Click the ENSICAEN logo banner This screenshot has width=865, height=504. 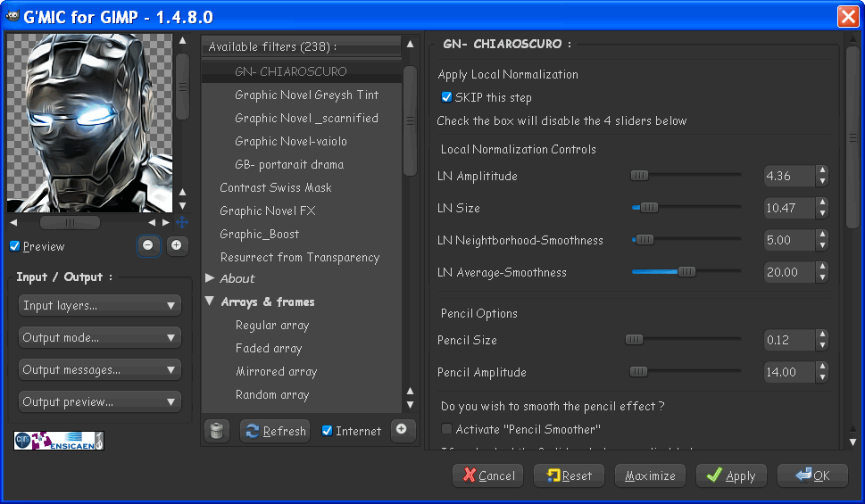tap(59, 441)
